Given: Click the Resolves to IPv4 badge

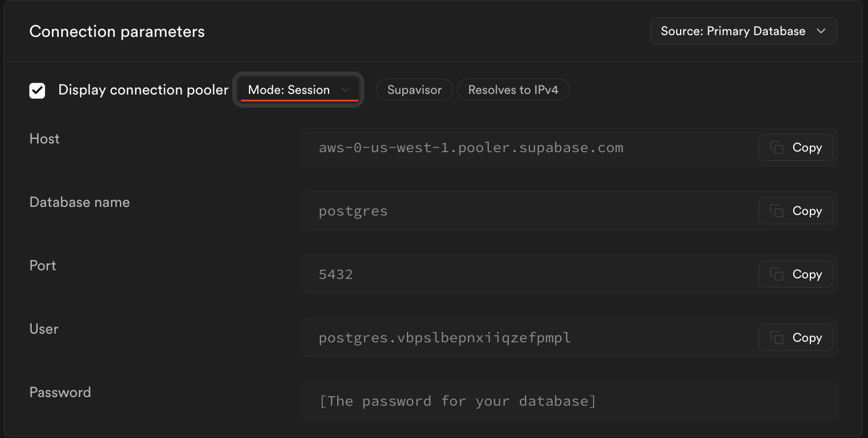Looking at the screenshot, I should tap(512, 89).
